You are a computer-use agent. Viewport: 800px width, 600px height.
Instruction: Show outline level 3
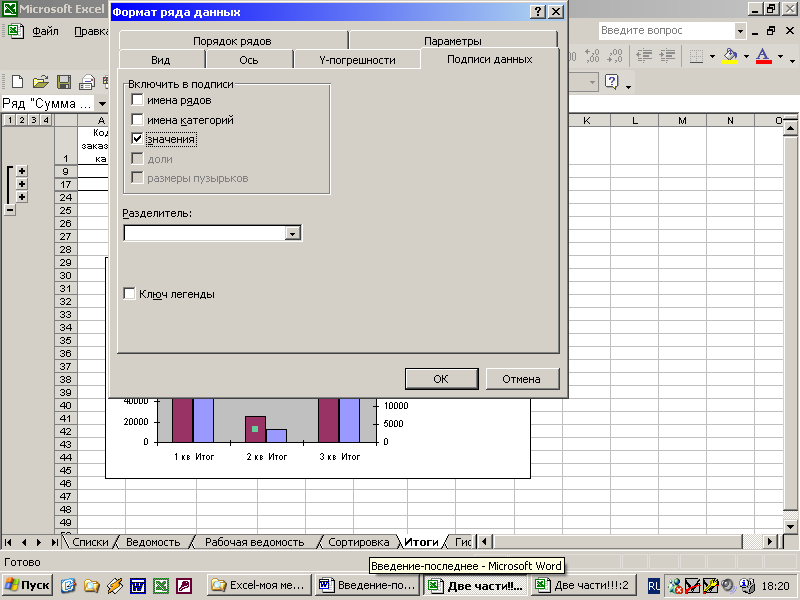(34, 120)
